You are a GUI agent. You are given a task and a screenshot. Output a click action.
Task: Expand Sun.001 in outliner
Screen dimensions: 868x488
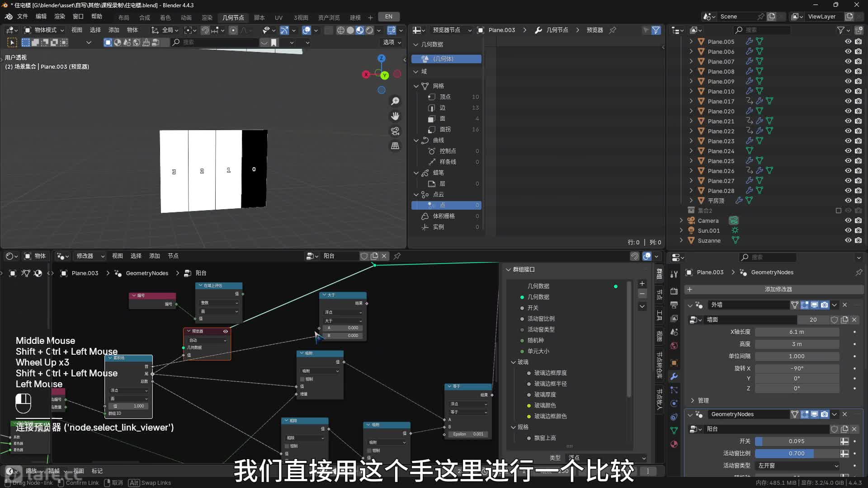681,230
